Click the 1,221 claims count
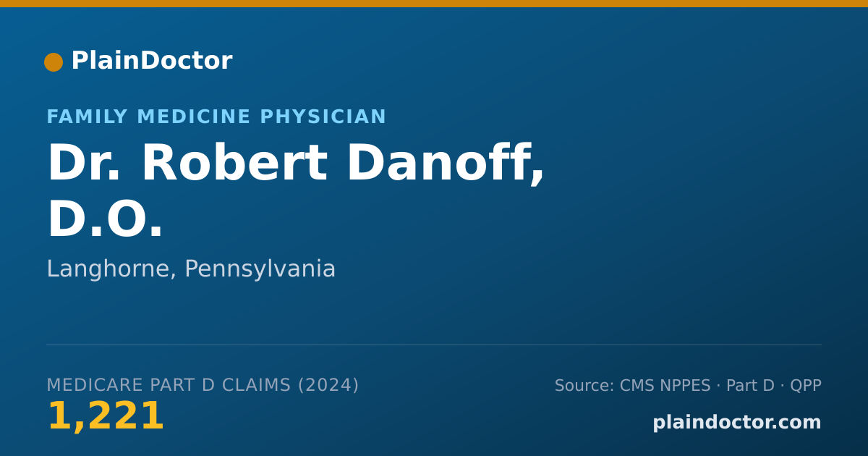 pos(106,417)
